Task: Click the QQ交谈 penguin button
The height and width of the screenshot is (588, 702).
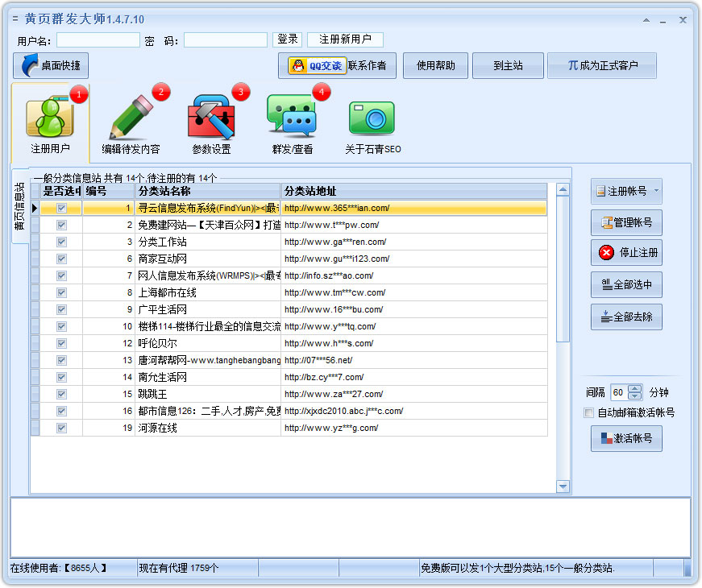Action: tap(317, 66)
